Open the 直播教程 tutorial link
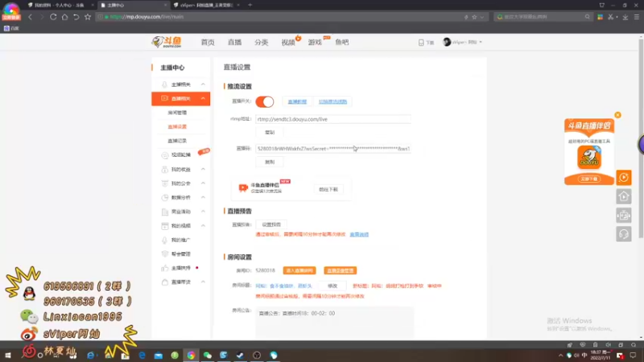This screenshot has width=644, height=362. (x=297, y=101)
